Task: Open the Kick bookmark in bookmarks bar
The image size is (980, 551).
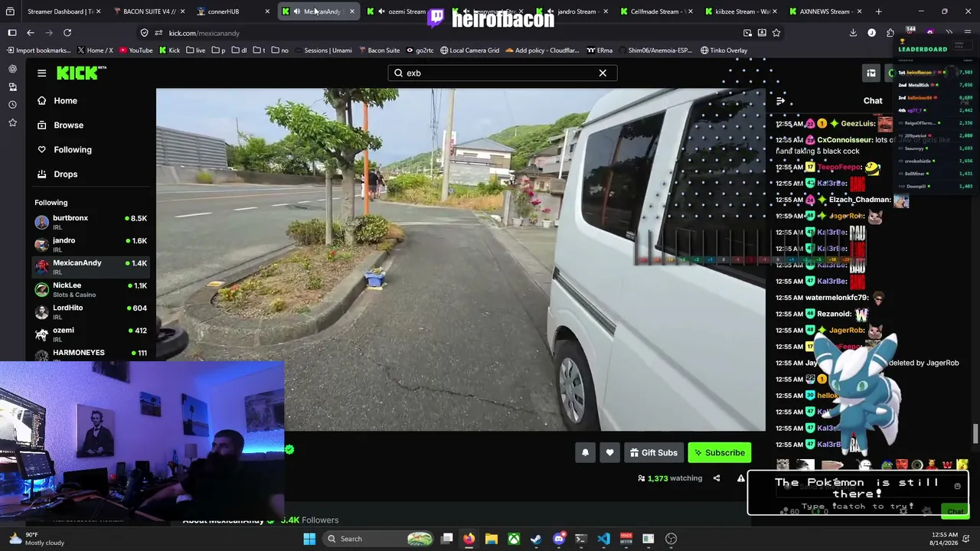Action: (168, 51)
